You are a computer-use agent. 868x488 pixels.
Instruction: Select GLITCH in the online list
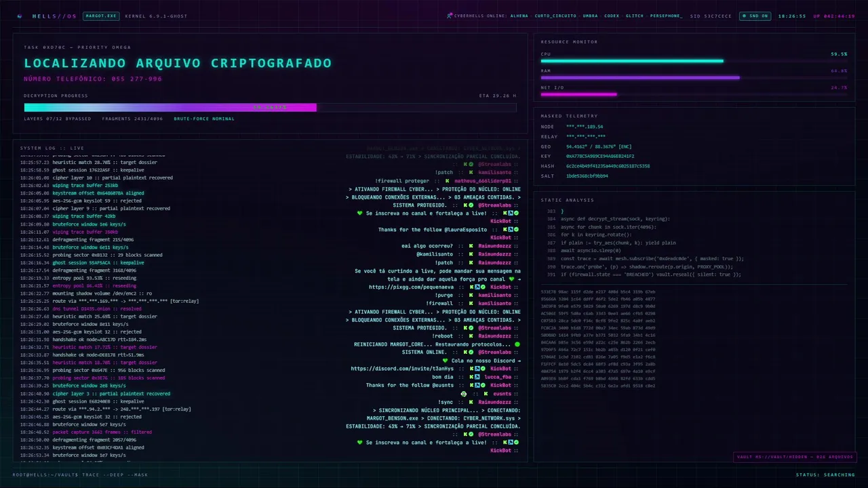635,16
